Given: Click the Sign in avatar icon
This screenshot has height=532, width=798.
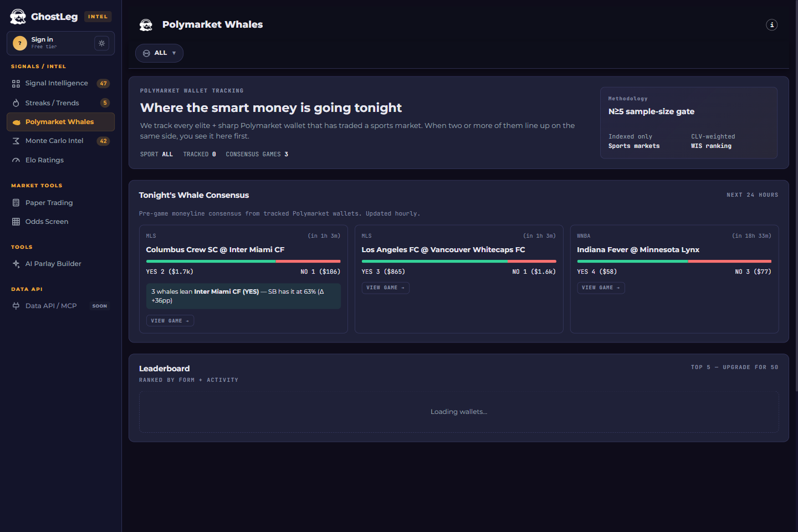Looking at the screenshot, I should point(20,43).
